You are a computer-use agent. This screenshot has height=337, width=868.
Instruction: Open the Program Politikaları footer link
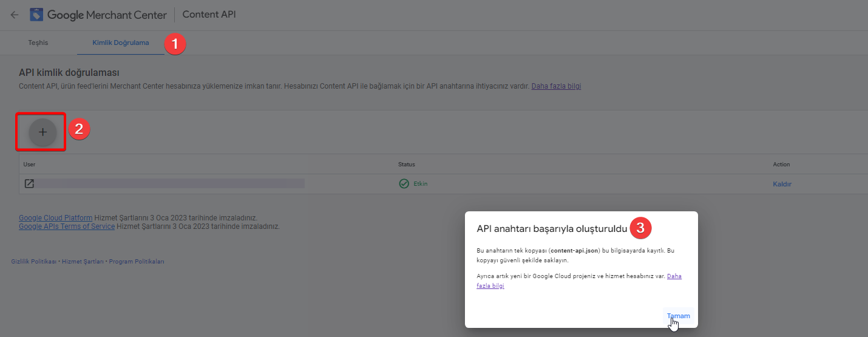(137, 262)
